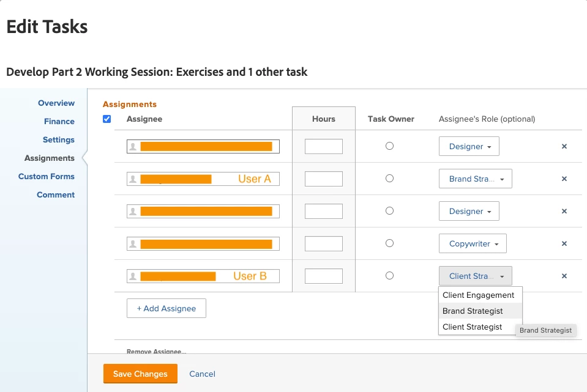This screenshot has width=587, height=392.
Task: Expand the Copywriter role dropdown
Action: [x=473, y=243]
